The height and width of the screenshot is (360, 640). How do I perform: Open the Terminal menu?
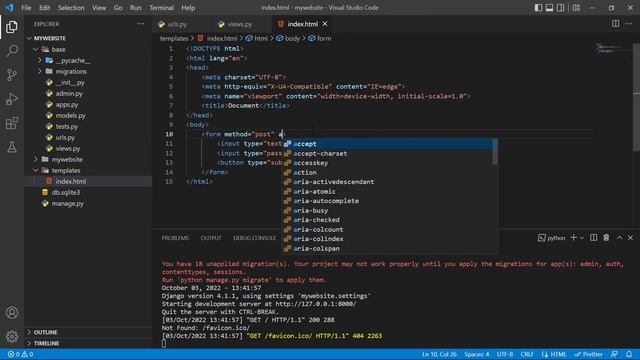click(161, 8)
